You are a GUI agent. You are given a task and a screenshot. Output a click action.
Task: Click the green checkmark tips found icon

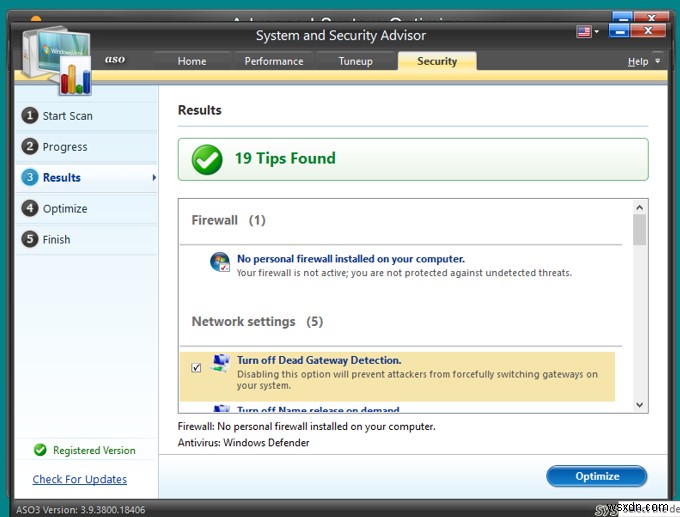207,160
